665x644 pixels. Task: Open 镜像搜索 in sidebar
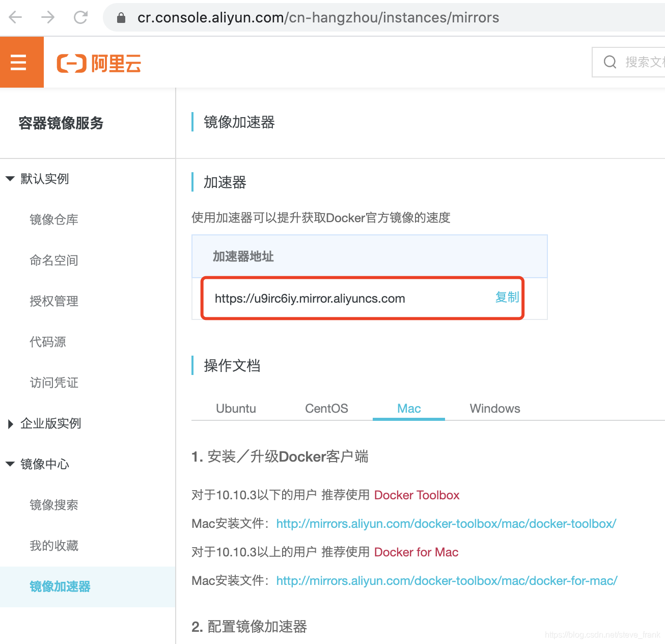pos(54,505)
